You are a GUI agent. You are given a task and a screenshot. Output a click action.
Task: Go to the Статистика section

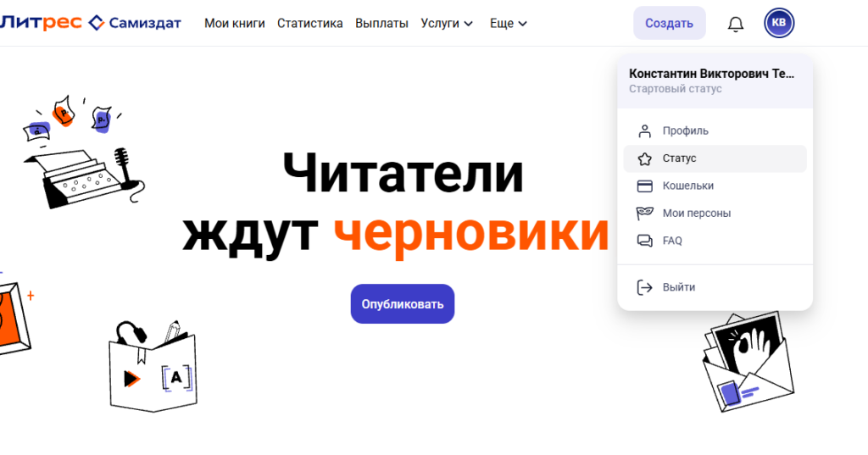coord(309,24)
